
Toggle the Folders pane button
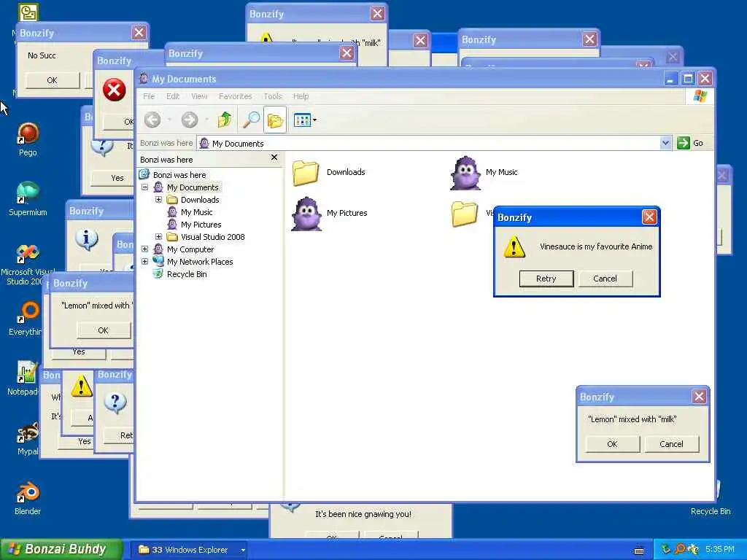275,120
